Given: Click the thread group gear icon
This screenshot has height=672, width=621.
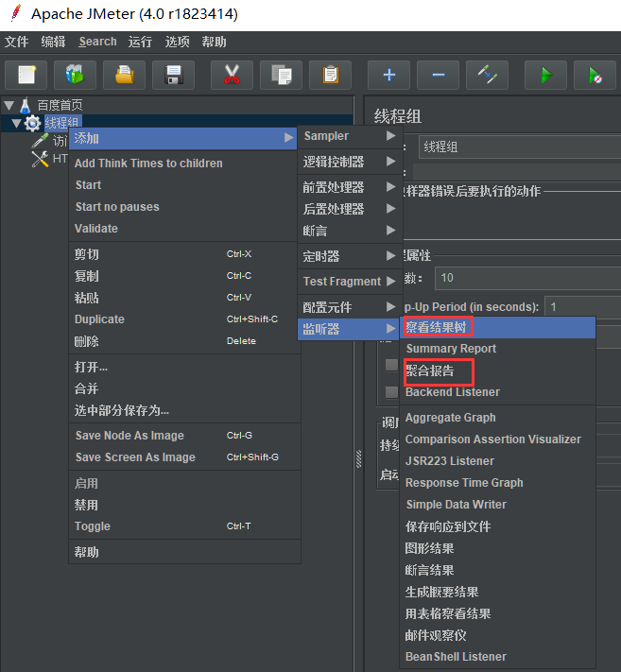Looking at the screenshot, I should pyautogui.click(x=32, y=124).
